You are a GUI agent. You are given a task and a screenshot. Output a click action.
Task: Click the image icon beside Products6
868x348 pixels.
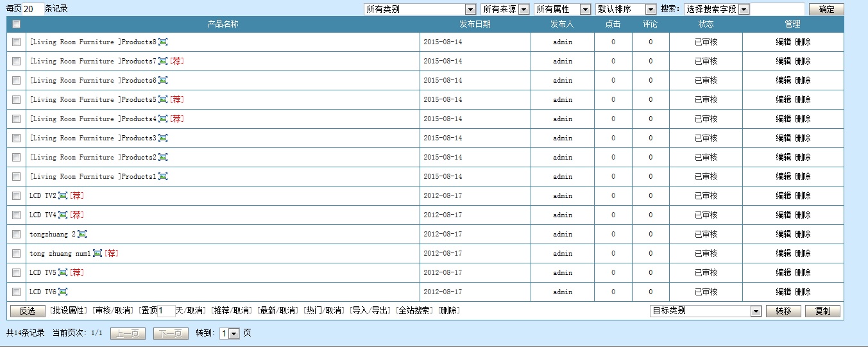pyautogui.click(x=163, y=81)
